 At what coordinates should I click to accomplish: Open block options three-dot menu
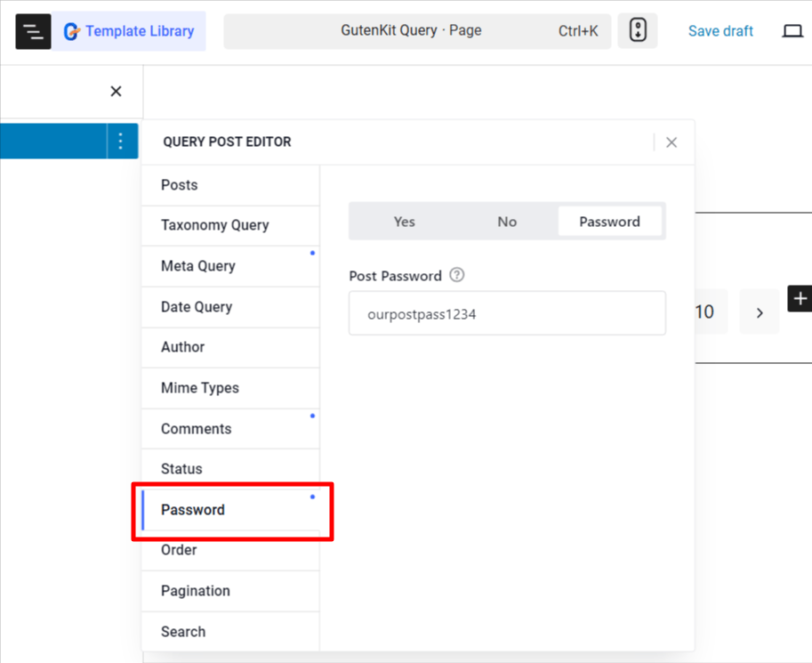[121, 141]
